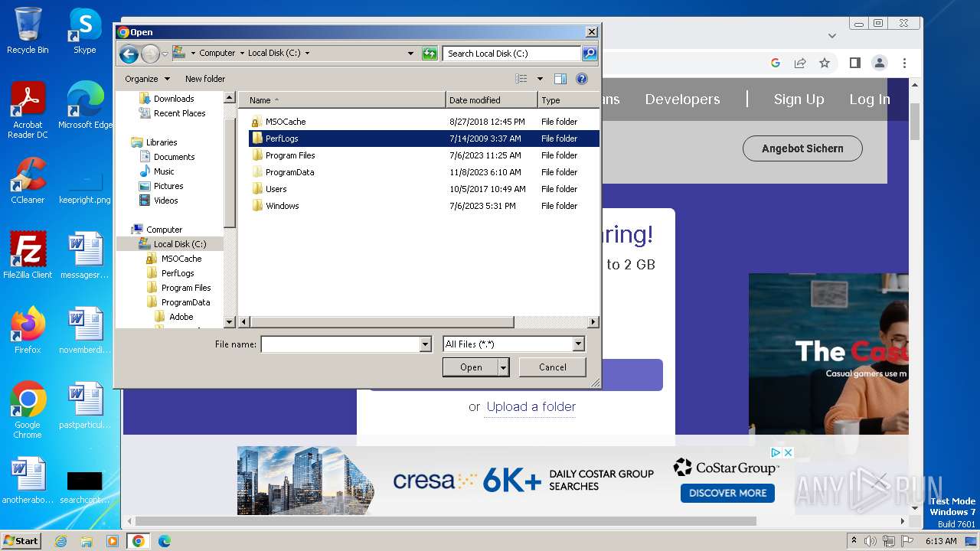This screenshot has width=980, height=551.
Task: Sort by Type column header
Action: 568,100
